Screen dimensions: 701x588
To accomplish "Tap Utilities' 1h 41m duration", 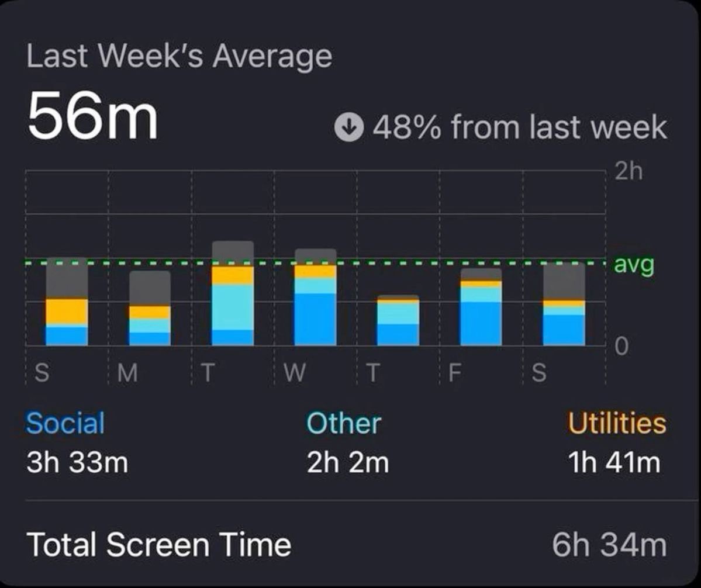I will click(614, 462).
